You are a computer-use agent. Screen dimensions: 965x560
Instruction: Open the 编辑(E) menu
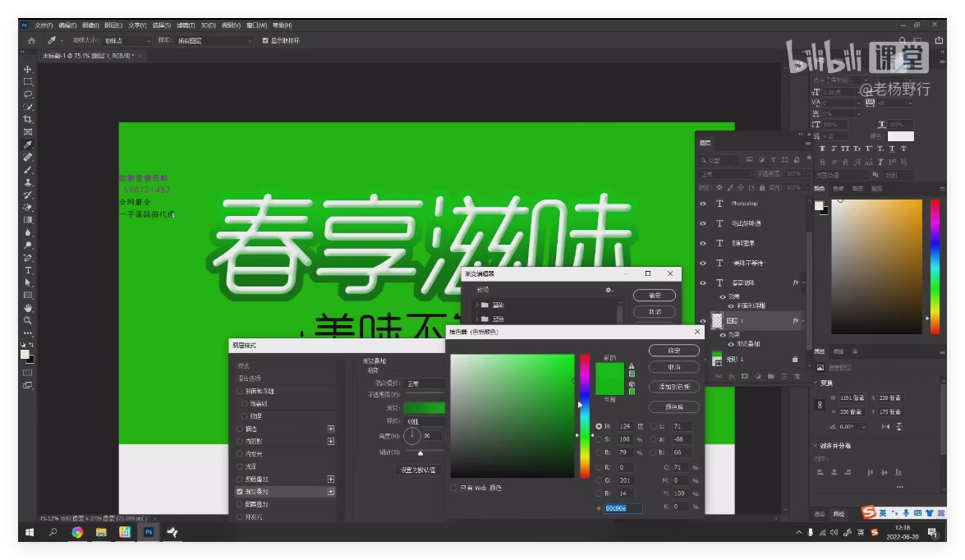pyautogui.click(x=67, y=25)
